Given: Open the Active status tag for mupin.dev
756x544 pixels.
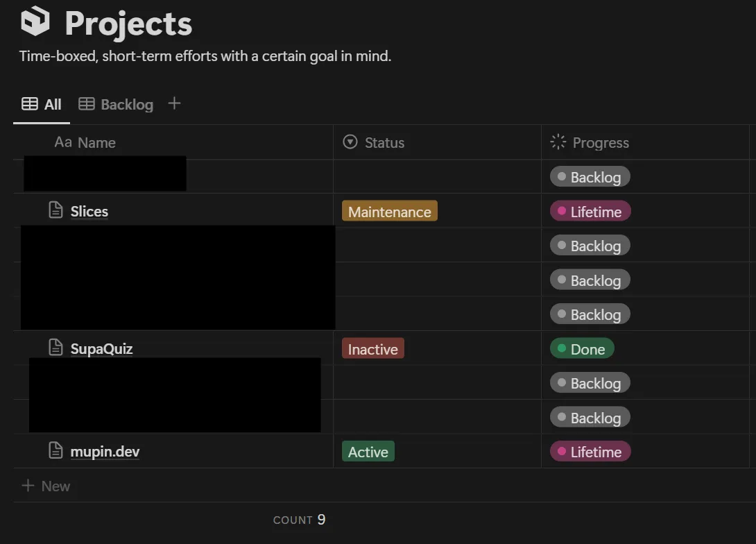Looking at the screenshot, I should [368, 452].
